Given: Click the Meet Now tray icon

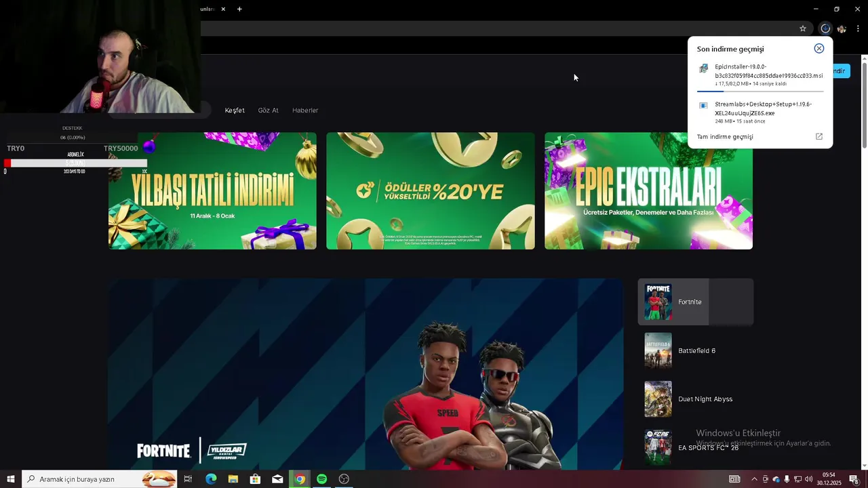Looking at the screenshot, I should pyautogui.click(x=766, y=479).
